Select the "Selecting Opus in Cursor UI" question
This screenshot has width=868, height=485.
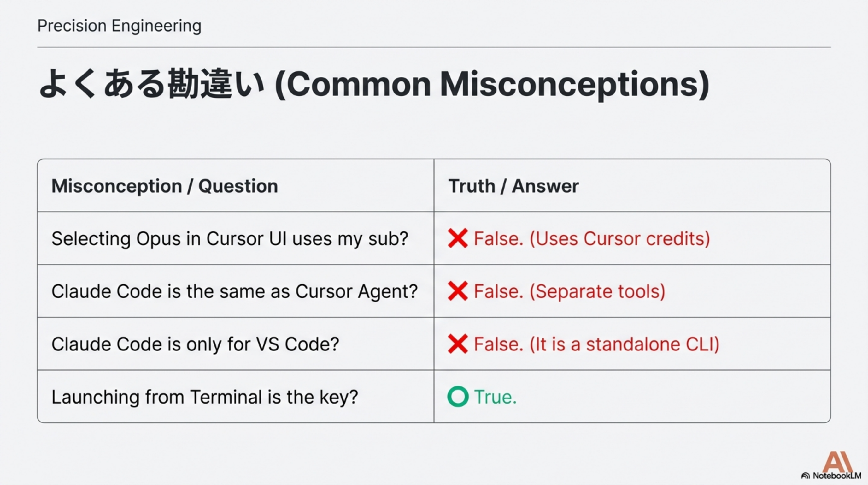[230, 238]
